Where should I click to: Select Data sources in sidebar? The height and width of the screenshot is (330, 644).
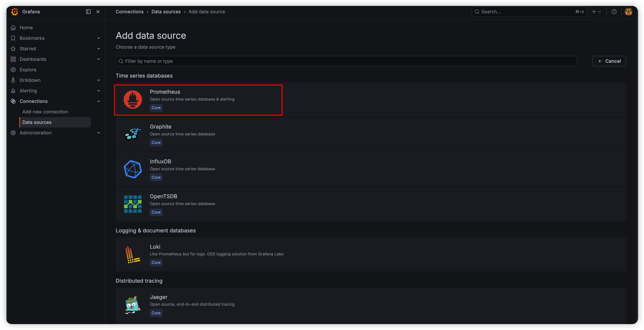pos(55,122)
